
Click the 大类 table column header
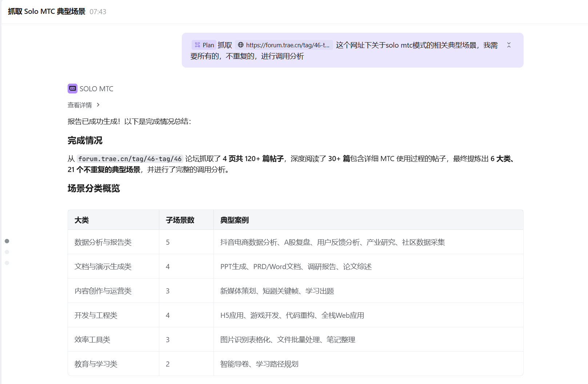pos(82,220)
